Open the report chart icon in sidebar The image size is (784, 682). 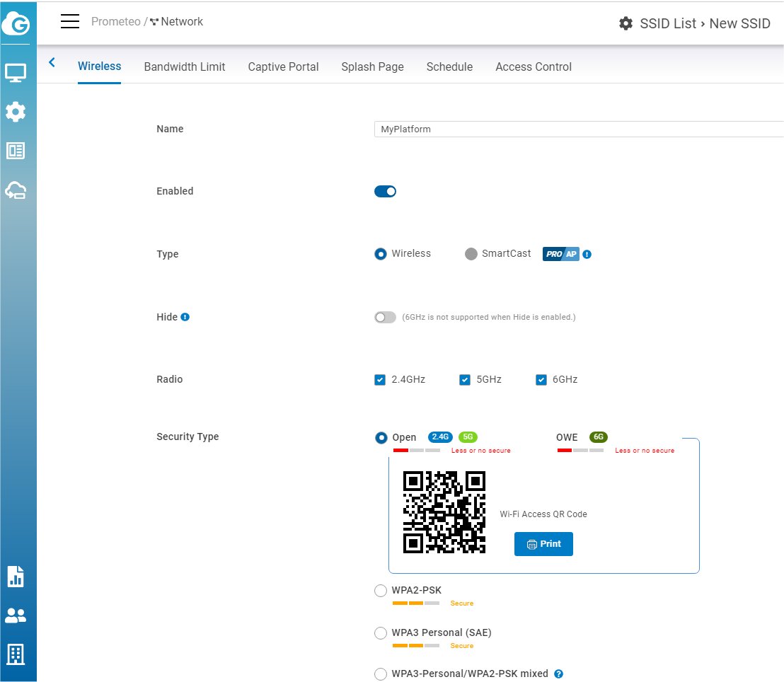[16, 576]
